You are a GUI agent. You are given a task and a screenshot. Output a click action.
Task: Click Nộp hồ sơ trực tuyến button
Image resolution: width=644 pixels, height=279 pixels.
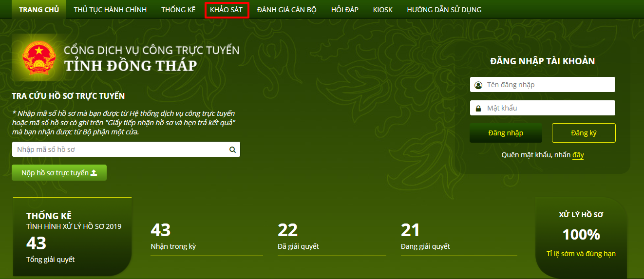59,173
